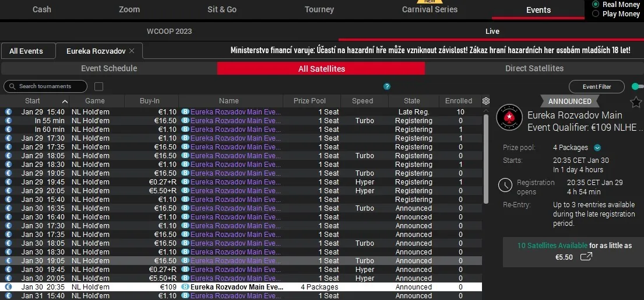Click the euro icon on the In 55 min row
The width and height of the screenshot is (644, 300).
click(x=8, y=121)
